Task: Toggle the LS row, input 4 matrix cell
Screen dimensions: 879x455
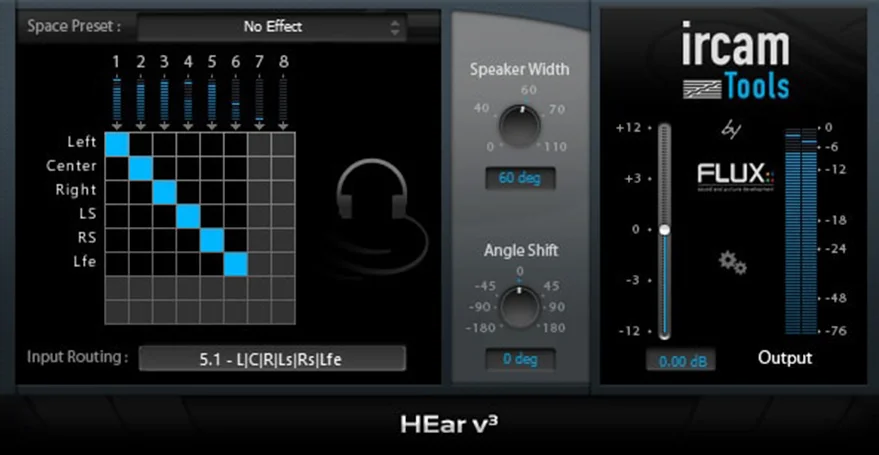Action: pos(188,216)
